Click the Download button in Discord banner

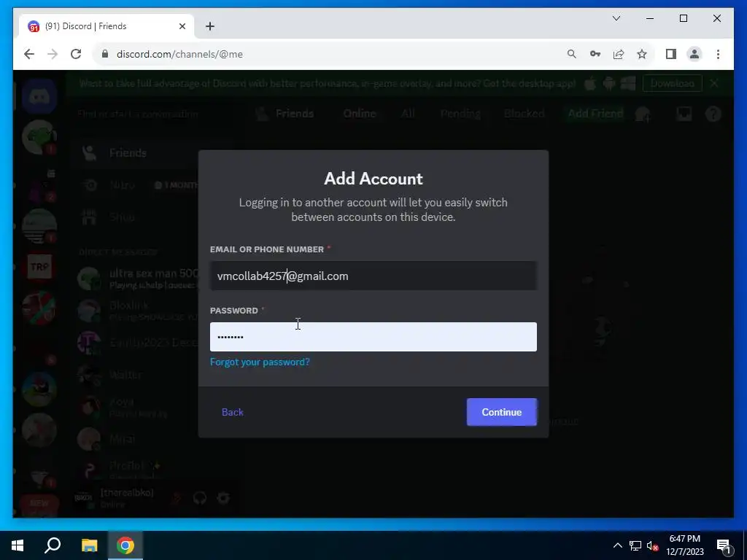pos(672,83)
